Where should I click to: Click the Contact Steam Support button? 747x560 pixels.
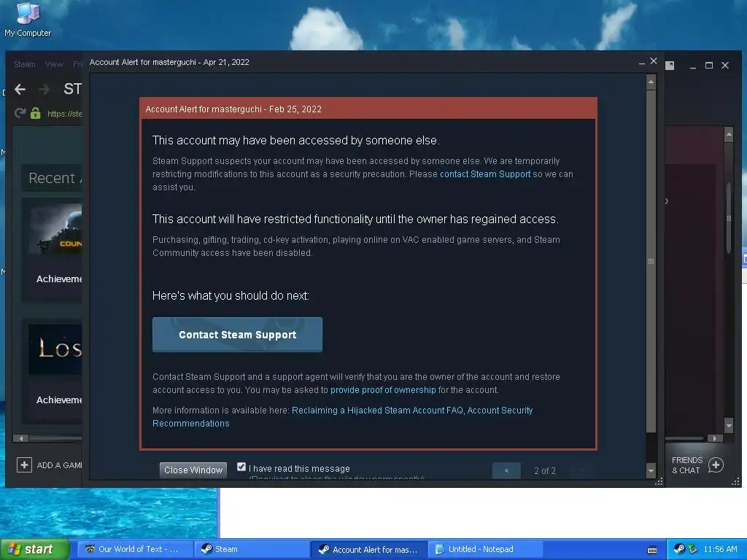237,335
